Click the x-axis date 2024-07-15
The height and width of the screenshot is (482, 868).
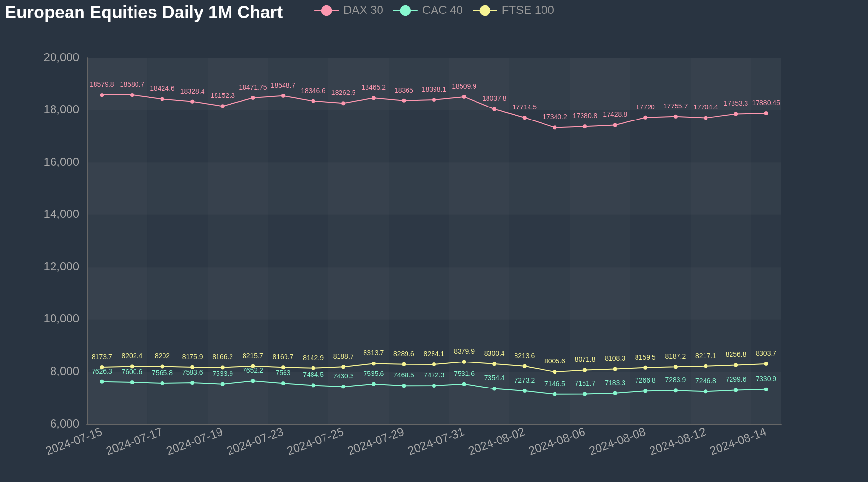(74, 441)
